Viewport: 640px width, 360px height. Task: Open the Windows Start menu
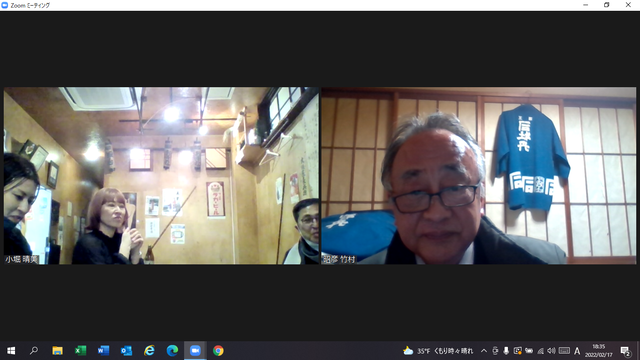pyautogui.click(x=11, y=351)
